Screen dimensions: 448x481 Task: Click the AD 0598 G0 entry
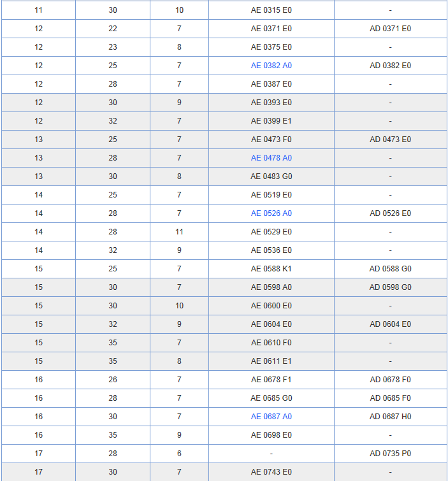(390, 287)
